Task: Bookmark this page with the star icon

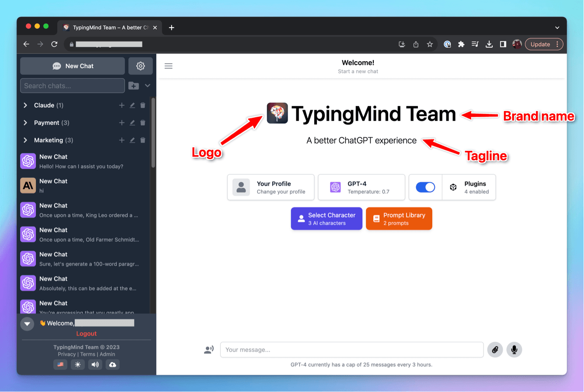Action: click(430, 44)
